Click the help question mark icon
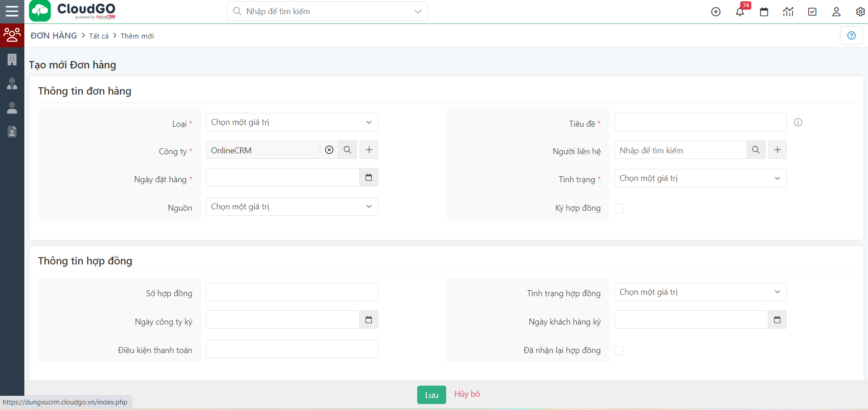The width and height of the screenshot is (868, 410). coord(851,35)
